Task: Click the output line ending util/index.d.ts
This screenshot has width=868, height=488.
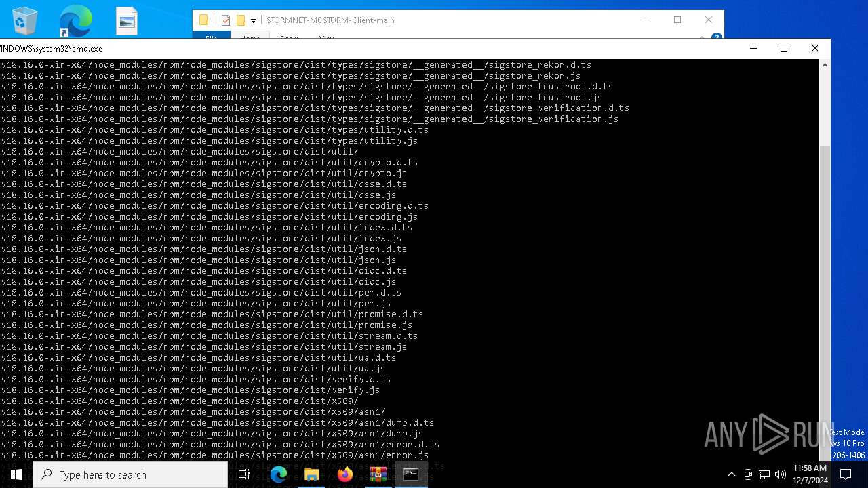Action: (x=206, y=228)
